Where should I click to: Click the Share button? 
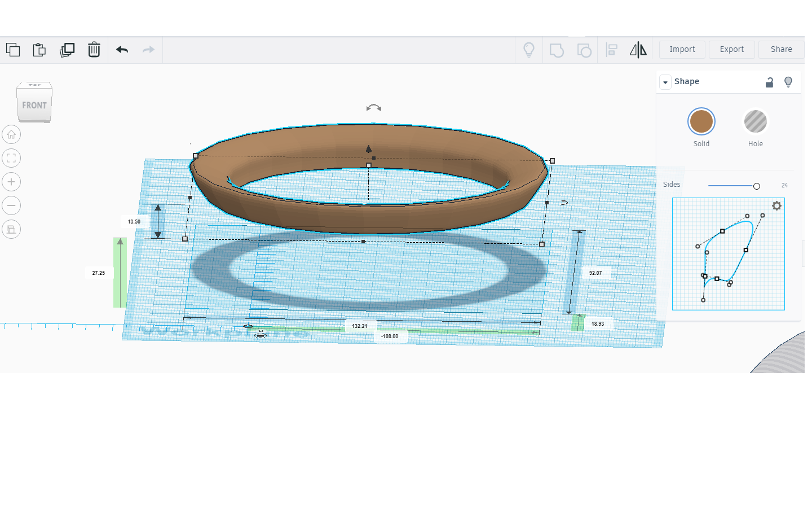click(x=782, y=50)
